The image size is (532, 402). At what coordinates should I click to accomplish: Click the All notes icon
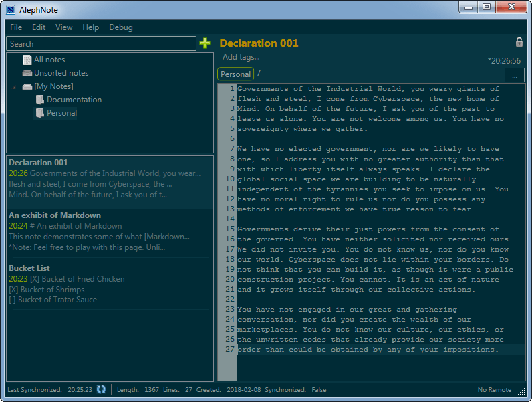[27, 60]
